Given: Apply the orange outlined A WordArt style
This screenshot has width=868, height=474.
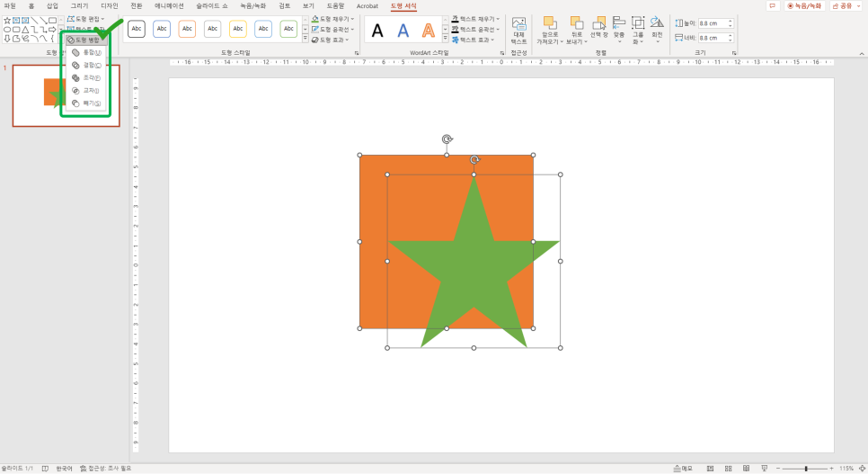Looking at the screenshot, I should 428,31.
